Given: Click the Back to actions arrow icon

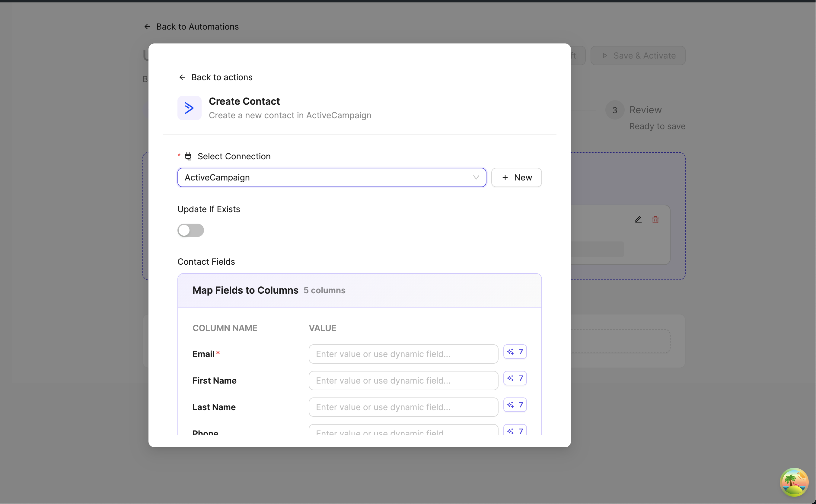Looking at the screenshot, I should (182, 77).
